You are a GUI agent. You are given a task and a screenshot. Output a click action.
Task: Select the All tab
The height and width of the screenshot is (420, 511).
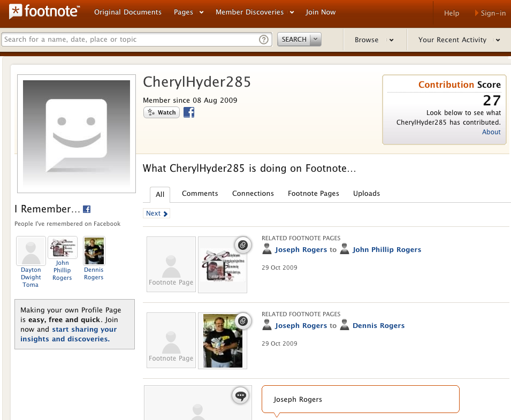159,195
